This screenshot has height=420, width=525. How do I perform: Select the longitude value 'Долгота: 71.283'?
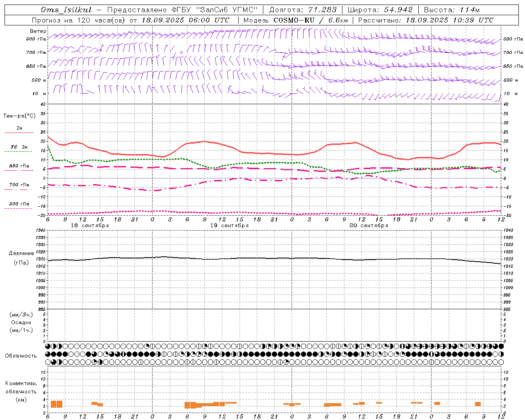pyautogui.click(x=303, y=10)
